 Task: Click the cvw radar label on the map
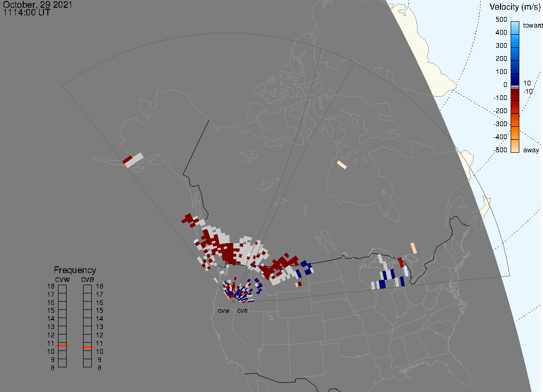tap(224, 311)
